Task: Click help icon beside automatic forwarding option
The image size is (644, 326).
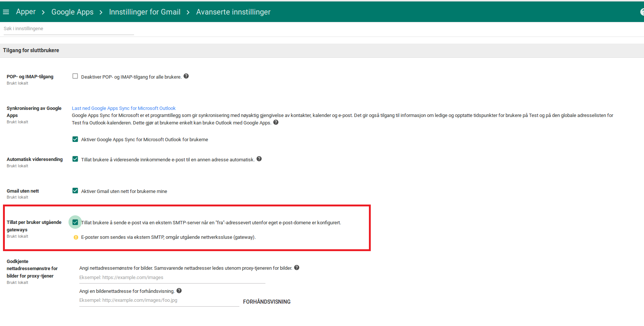Action: (x=259, y=159)
